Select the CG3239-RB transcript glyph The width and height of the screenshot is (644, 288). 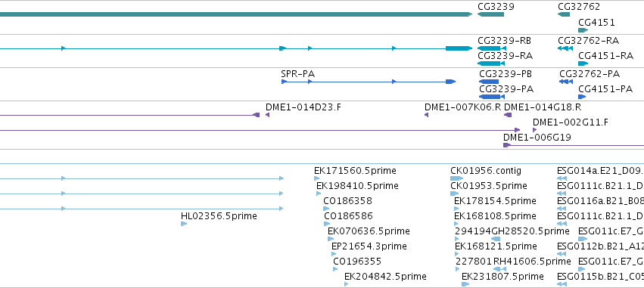[x=491, y=48]
